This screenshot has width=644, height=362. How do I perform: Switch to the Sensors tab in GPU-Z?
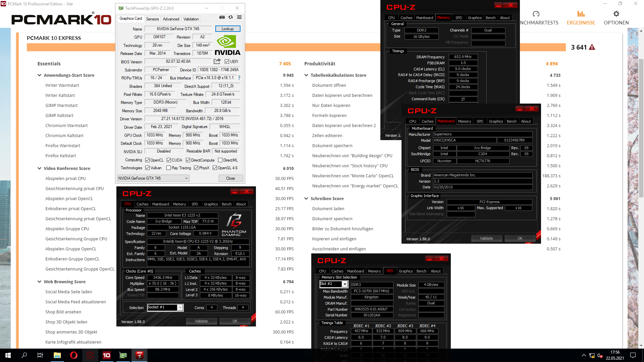(x=153, y=19)
